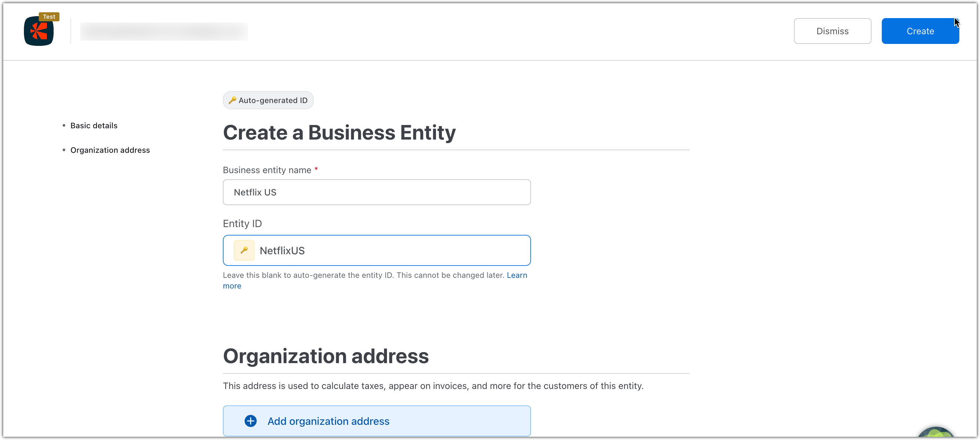Click the blue Create button
The image size is (980, 440).
click(x=920, y=31)
